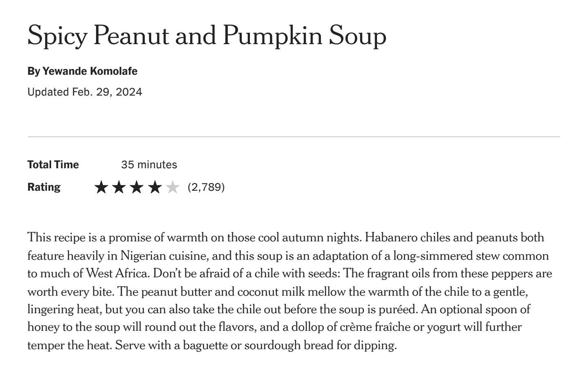Click the fourth rating star
The height and width of the screenshot is (379, 588).
coord(155,187)
